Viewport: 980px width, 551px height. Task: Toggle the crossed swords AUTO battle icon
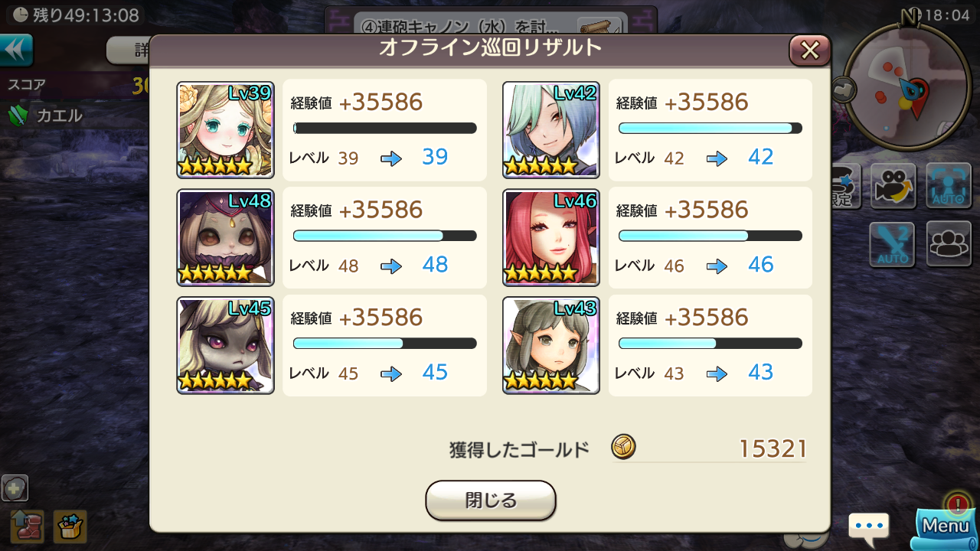(x=893, y=244)
